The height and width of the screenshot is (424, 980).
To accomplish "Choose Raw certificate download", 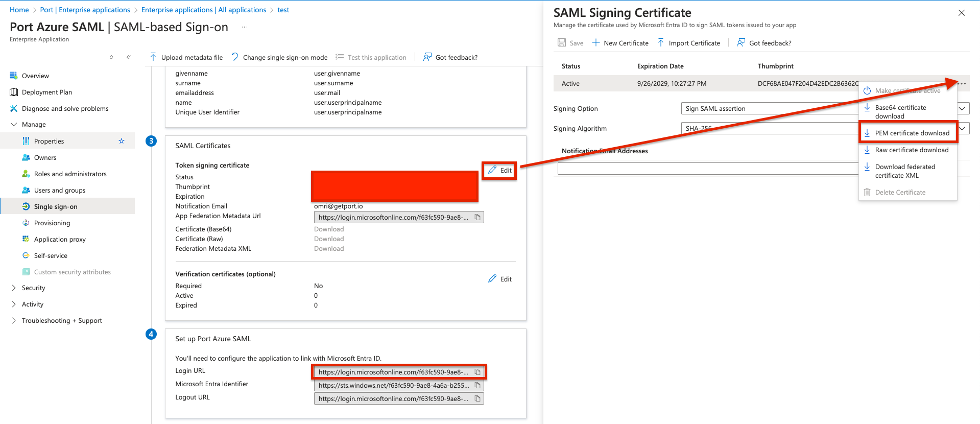I will [907, 150].
